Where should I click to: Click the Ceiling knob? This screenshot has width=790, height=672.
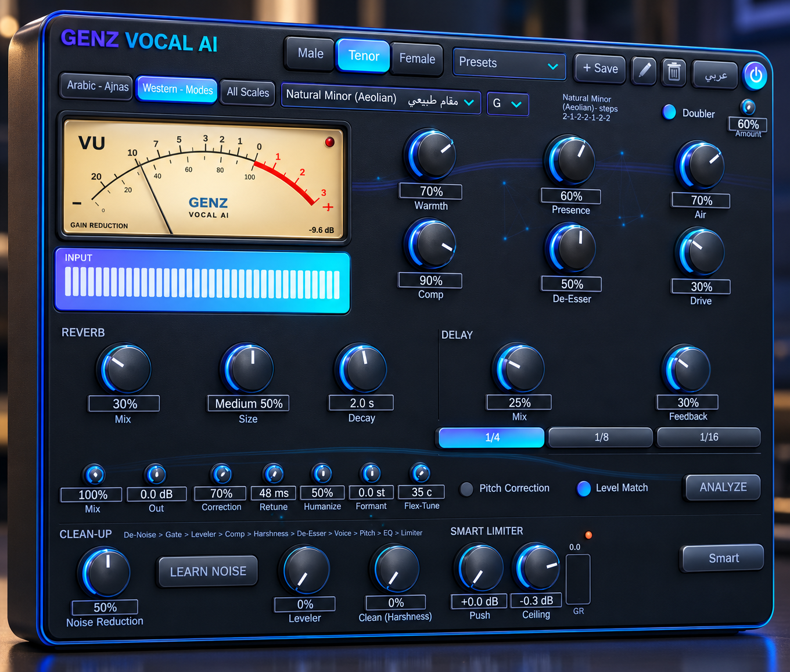[537, 566]
